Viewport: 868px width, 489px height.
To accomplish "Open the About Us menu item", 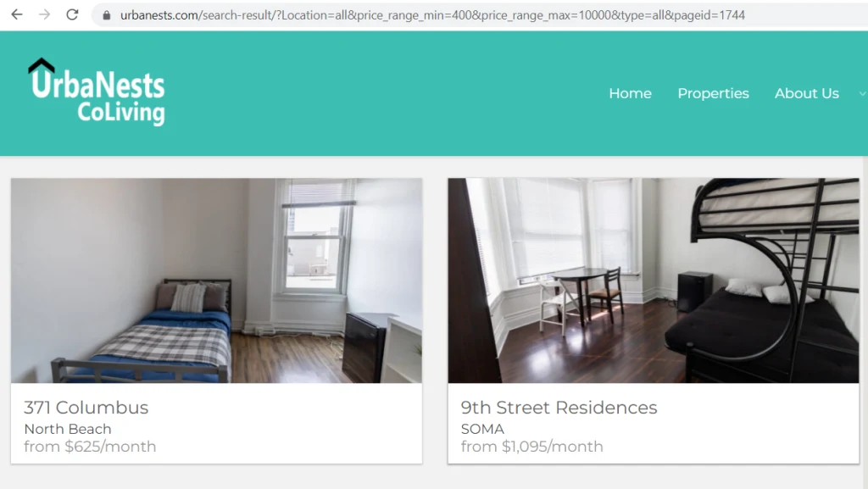I will [807, 93].
